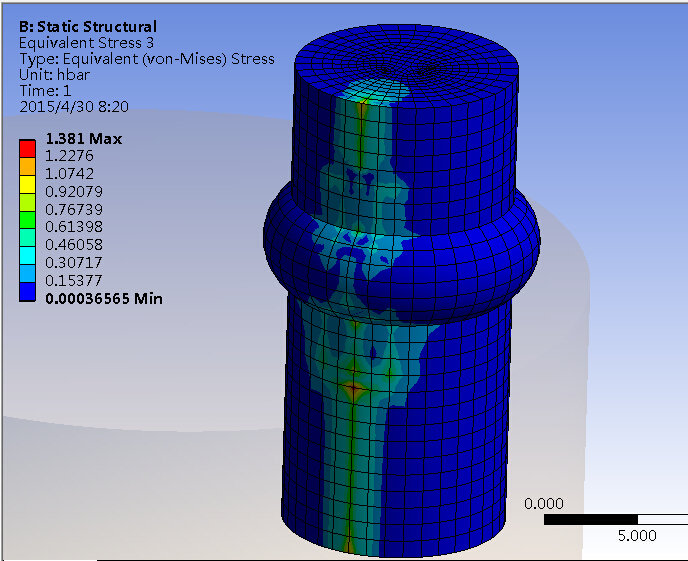
Task: Select the '1.381 Max' legend value
Action: click(x=84, y=139)
